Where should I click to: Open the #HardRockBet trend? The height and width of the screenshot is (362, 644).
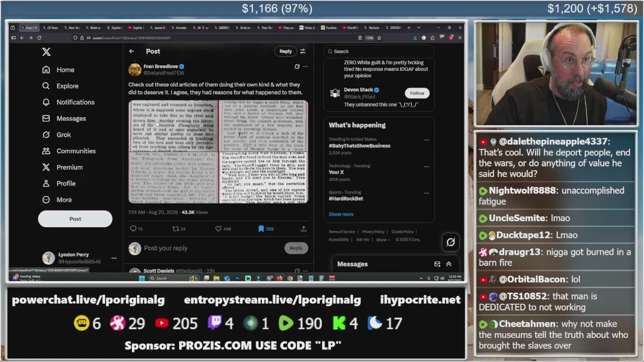click(346, 199)
